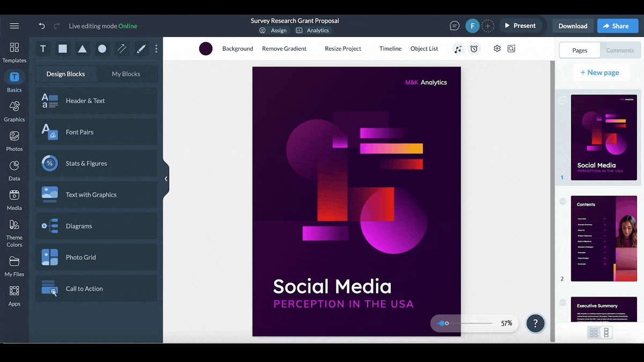Click the music note audio icon
This screenshot has width=644, height=362.
(458, 49)
